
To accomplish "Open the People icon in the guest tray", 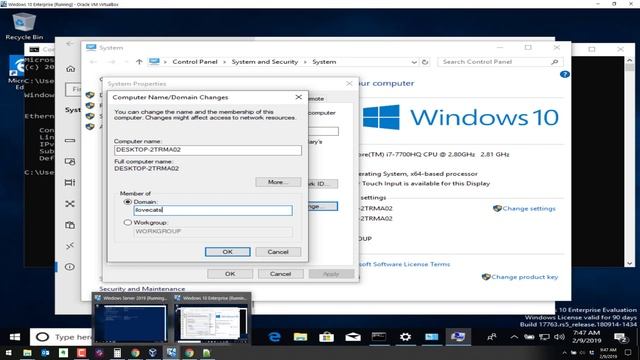I will [492, 337].
